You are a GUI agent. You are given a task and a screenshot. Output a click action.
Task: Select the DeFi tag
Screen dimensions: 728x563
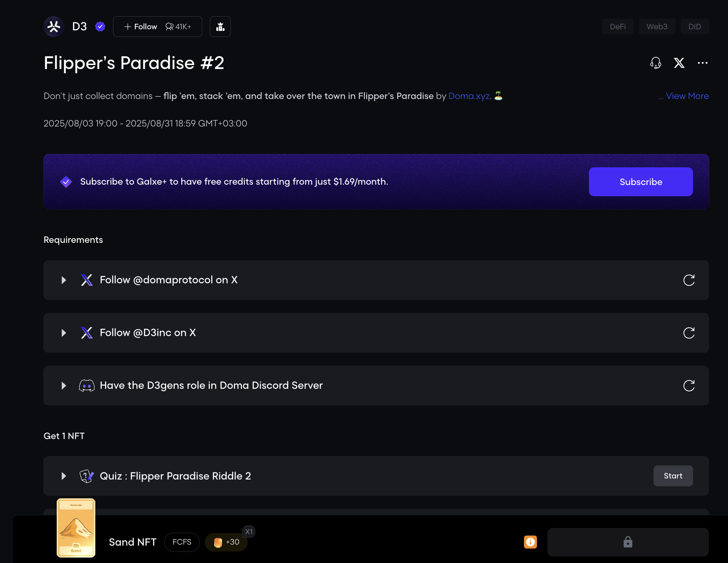pos(617,27)
